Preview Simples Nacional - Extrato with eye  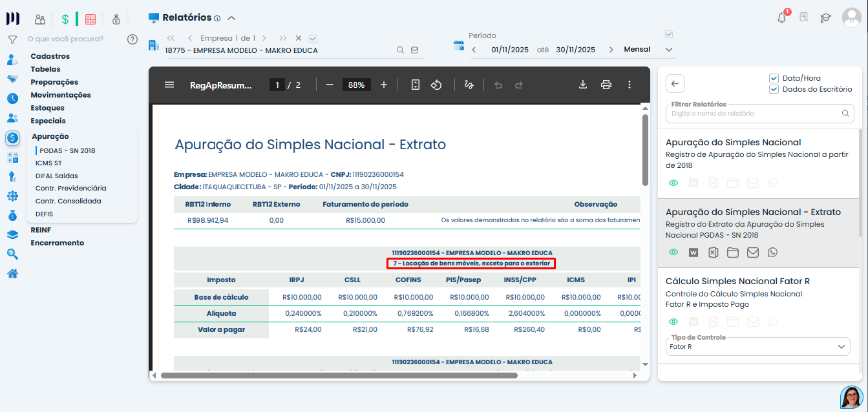(x=673, y=252)
